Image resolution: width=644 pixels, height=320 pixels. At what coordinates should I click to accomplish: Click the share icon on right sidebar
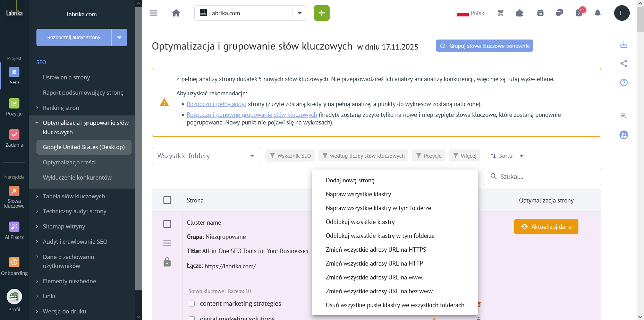click(x=624, y=63)
